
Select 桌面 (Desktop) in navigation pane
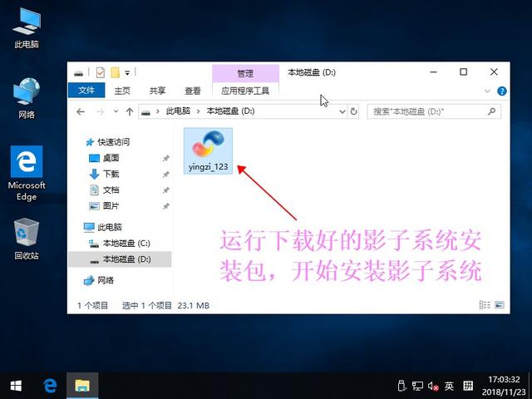pyautogui.click(x=111, y=158)
